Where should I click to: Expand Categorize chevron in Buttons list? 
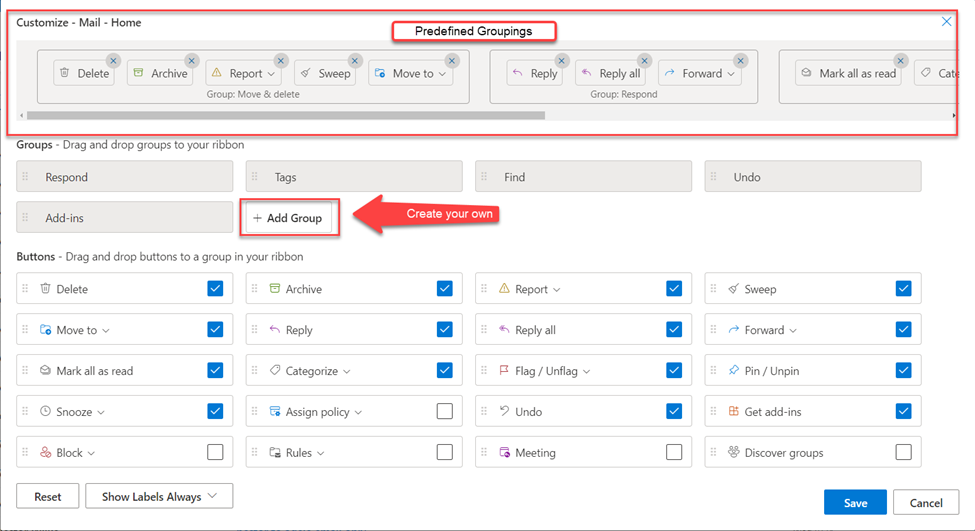coord(347,372)
